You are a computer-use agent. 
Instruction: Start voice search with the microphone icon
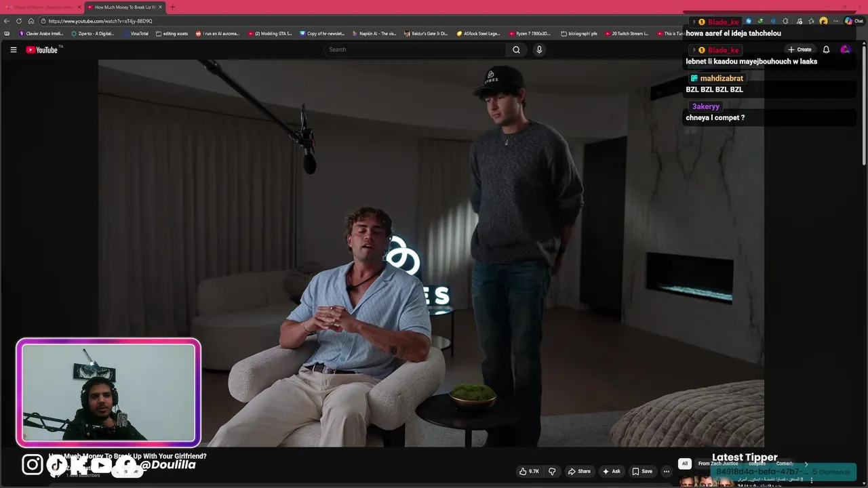coord(539,49)
